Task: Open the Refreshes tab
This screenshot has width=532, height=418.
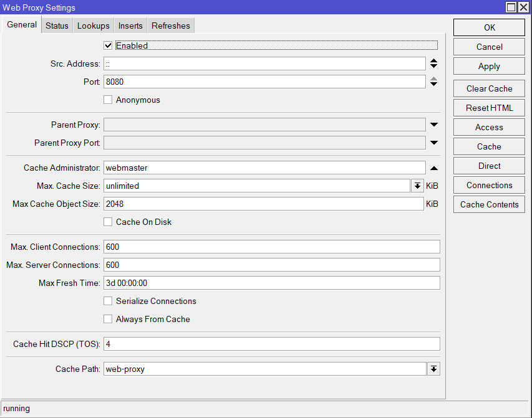Action: (170, 26)
